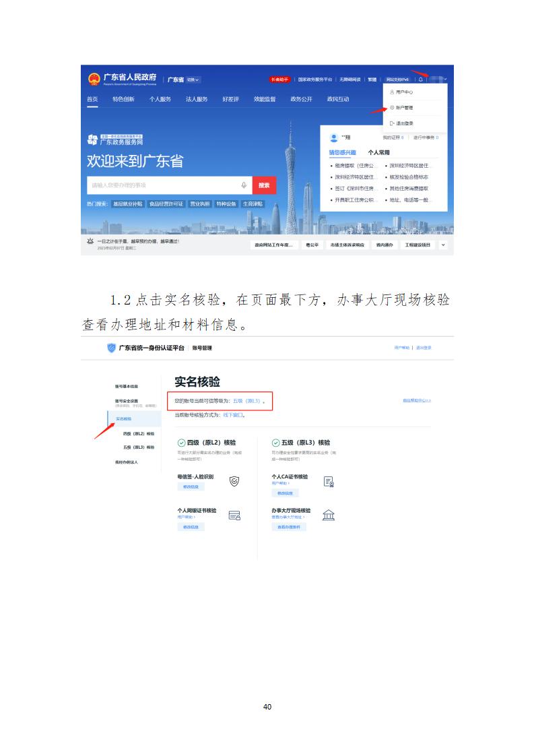Screen dimensions: 534x756
Task: Click the 基层就业补贴 hot search tag
Action: click(128, 204)
